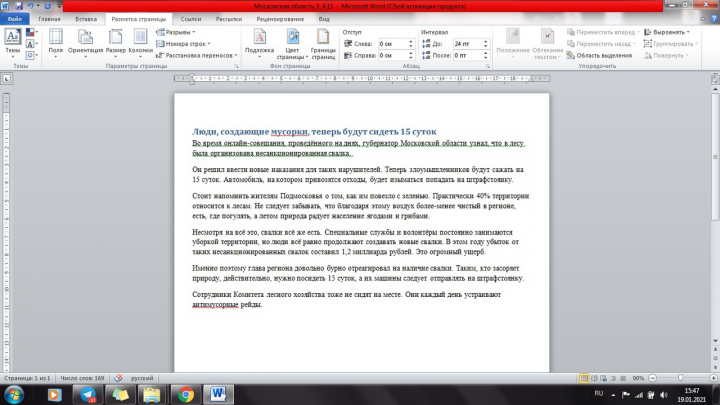Toggle the ruler button above the scrollbar
Viewport: 720px width, 405px height.
[715, 79]
